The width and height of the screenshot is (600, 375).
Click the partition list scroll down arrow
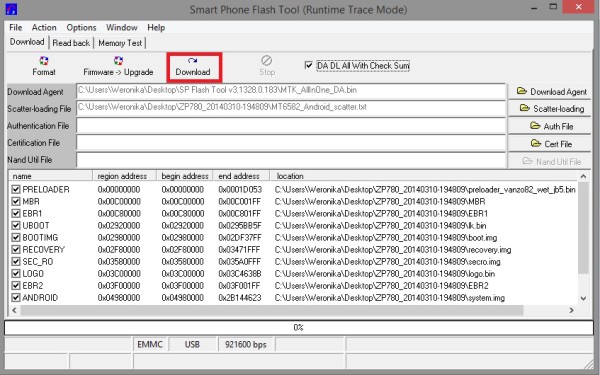[583, 298]
